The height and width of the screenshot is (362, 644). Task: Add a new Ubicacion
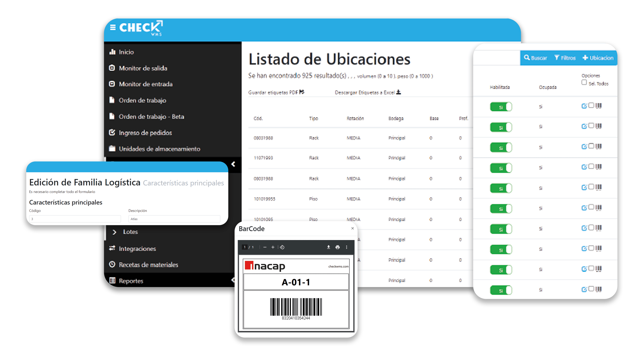coord(598,58)
